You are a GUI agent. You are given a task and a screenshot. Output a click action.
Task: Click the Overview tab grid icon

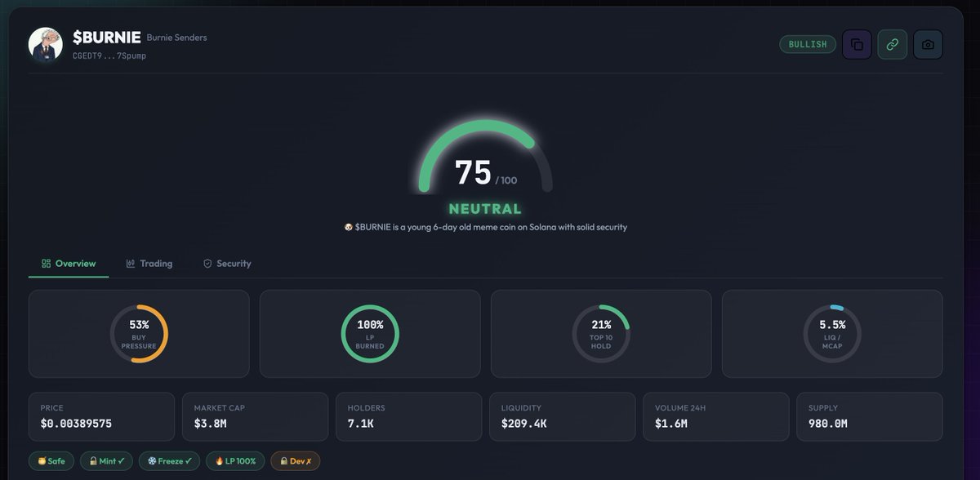point(47,264)
